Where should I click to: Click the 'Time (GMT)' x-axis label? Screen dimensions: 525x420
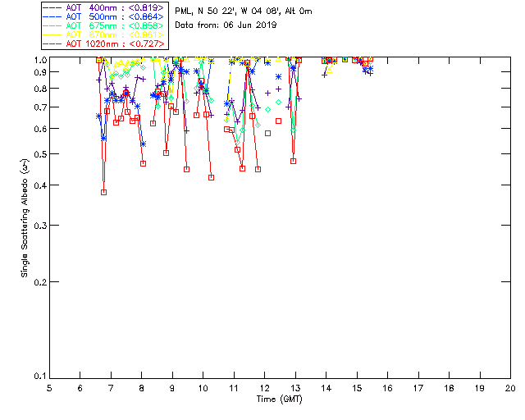pyautogui.click(x=280, y=399)
